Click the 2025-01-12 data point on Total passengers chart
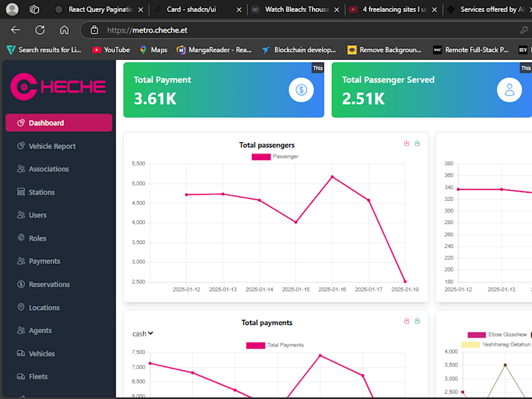 coord(186,195)
